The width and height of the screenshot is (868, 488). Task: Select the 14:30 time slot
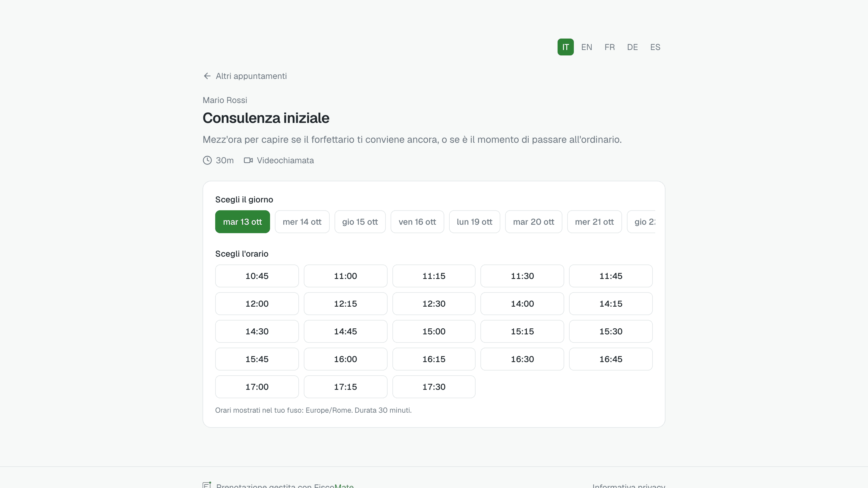pyautogui.click(x=257, y=331)
